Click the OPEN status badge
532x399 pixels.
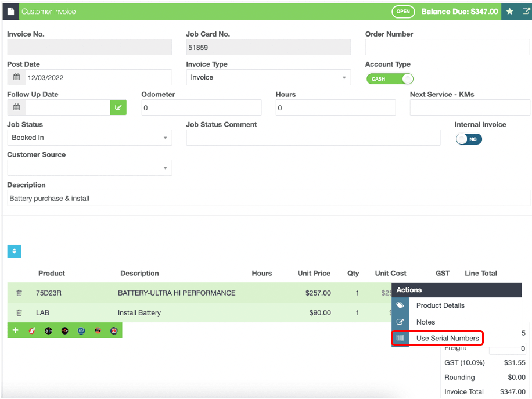pyautogui.click(x=403, y=12)
